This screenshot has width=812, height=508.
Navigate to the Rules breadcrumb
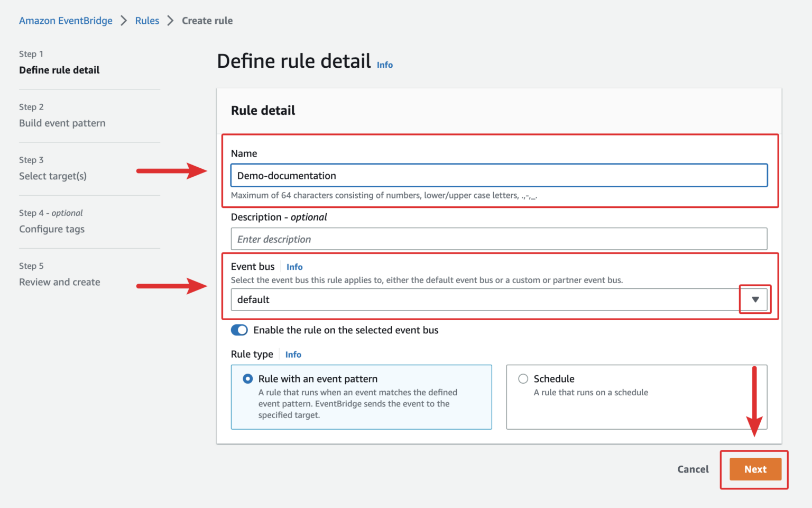click(147, 20)
